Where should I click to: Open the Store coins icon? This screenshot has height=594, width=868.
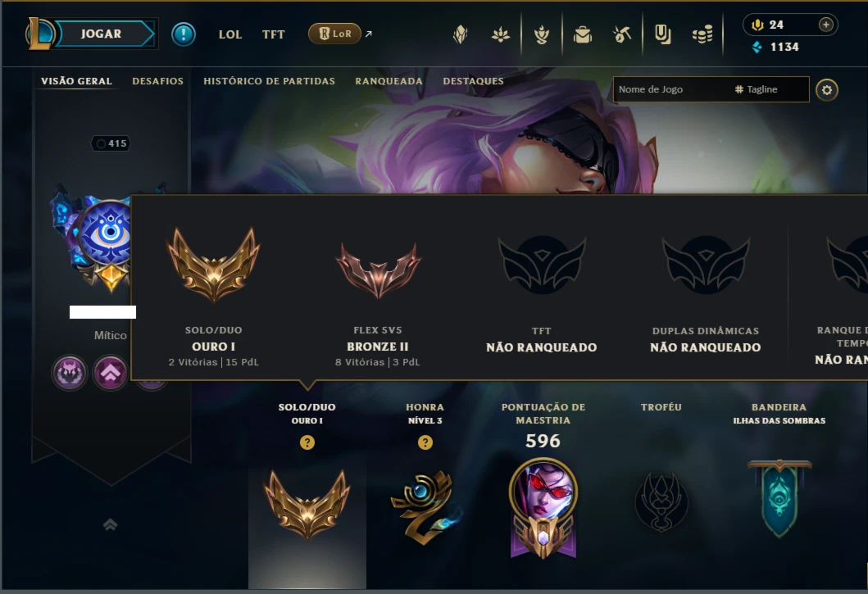[x=702, y=35]
